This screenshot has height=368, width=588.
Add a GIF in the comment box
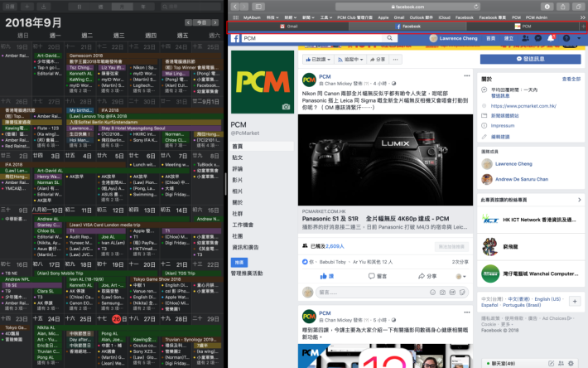pyautogui.click(x=452, y=293)
